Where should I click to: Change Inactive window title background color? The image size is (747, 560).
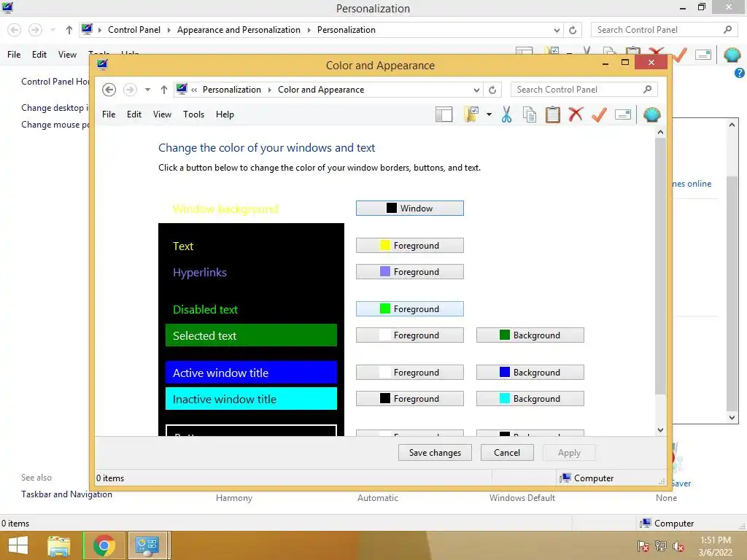coord(530,398)
